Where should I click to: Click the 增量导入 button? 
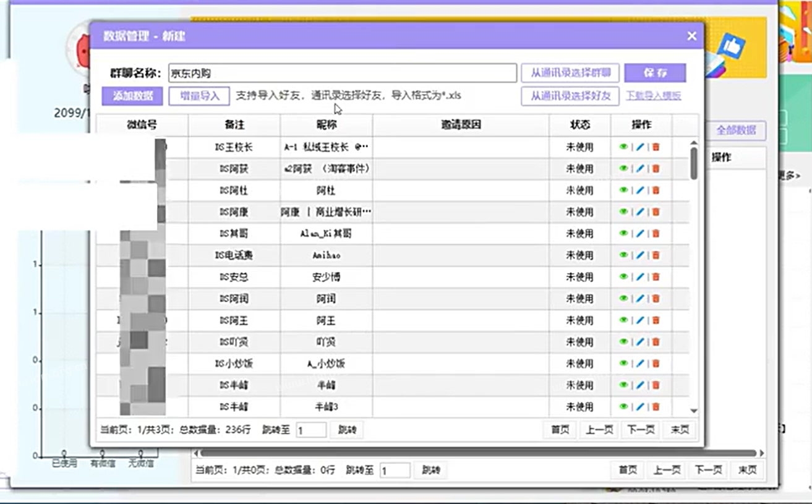point(199,96)
